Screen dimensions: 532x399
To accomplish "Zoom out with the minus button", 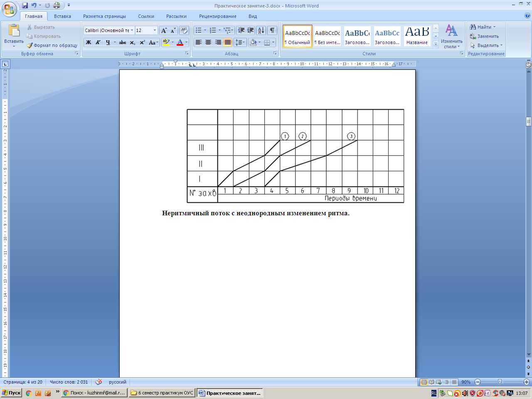I will [x=478, y=382].
